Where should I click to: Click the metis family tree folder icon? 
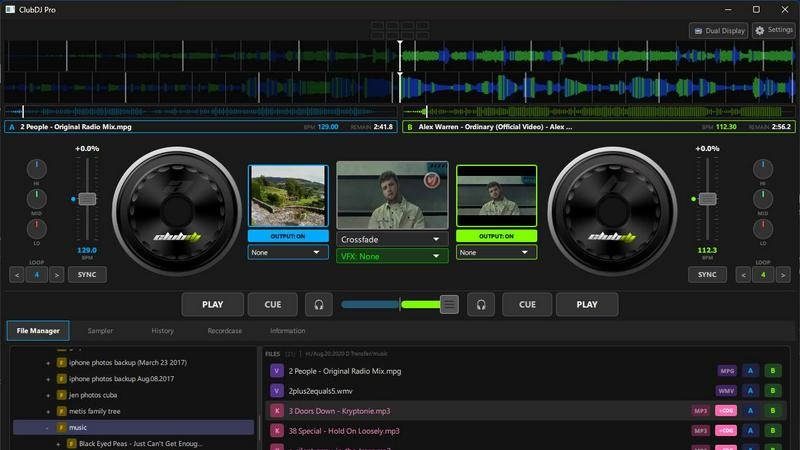pyautogui.click(x=62, y=411)
